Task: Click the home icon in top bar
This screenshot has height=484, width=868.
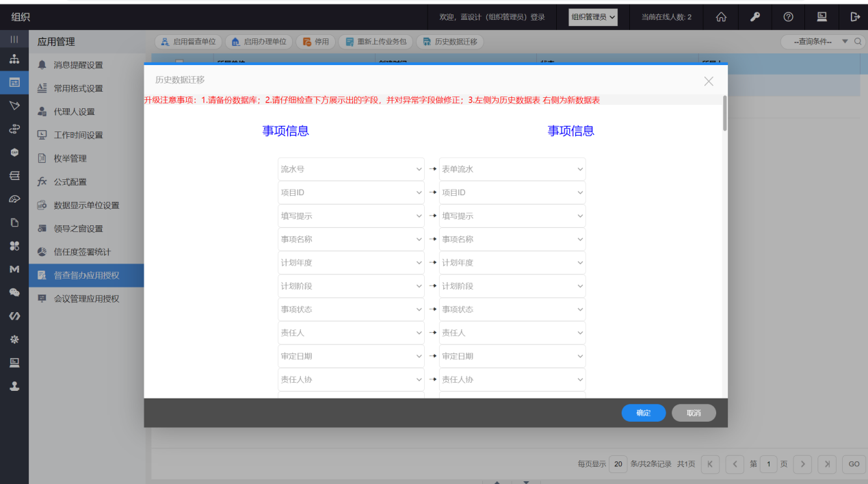Action: click(x=721, y=17)
